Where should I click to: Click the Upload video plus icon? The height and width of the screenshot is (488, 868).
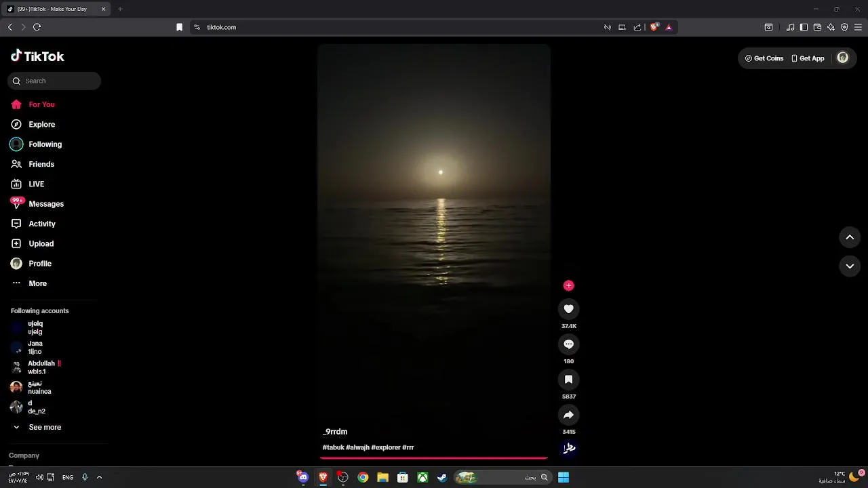pos(16,243)
